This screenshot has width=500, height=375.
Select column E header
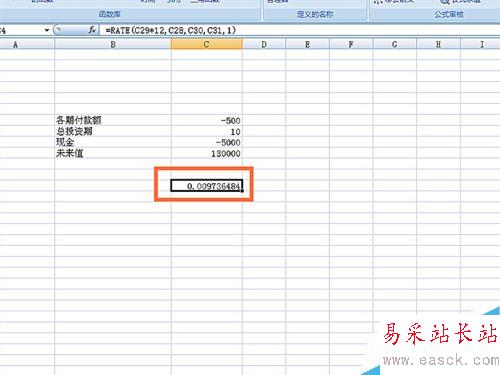point(308,44)
